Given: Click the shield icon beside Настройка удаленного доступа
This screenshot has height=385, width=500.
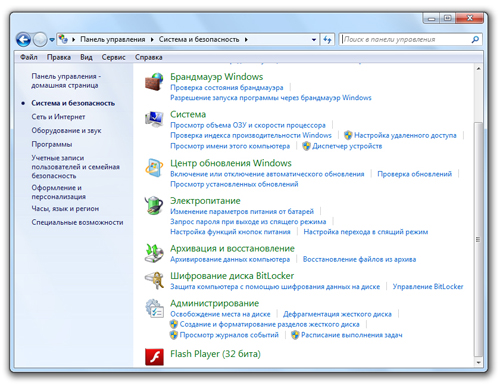Looking at the screenshot, I should [348, 135].
